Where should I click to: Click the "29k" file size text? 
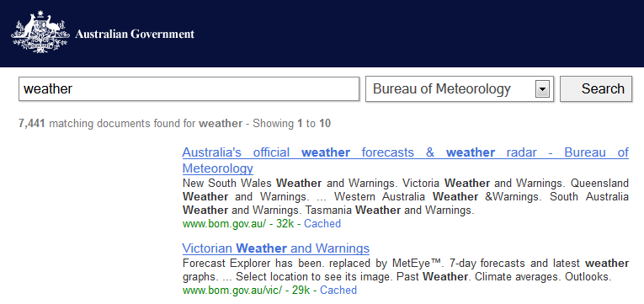pos(301,290)
